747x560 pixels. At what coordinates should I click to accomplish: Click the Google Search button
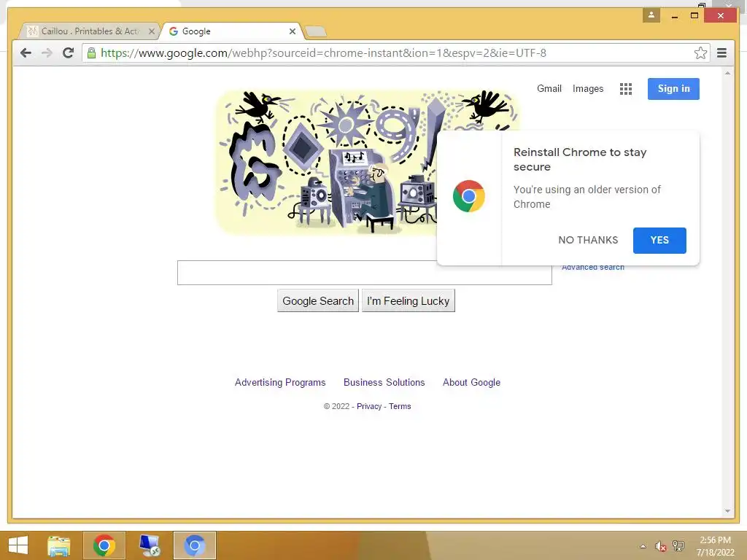[318, 301]
